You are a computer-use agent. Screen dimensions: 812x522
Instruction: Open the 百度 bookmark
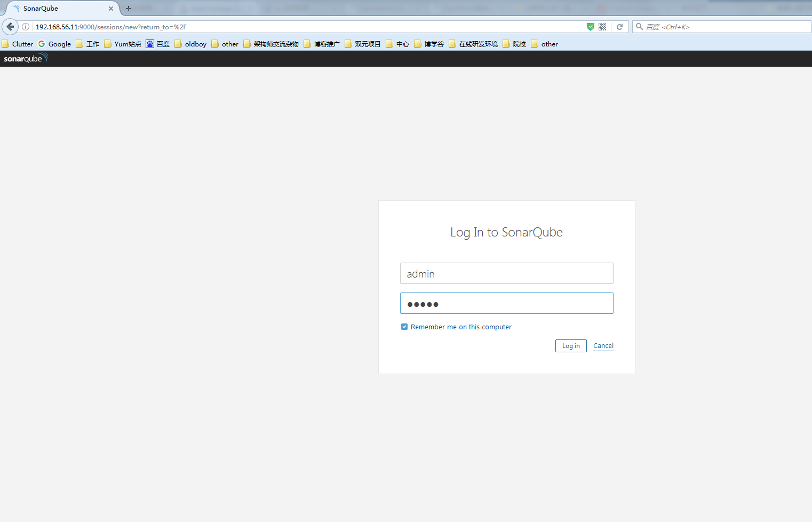158,44
